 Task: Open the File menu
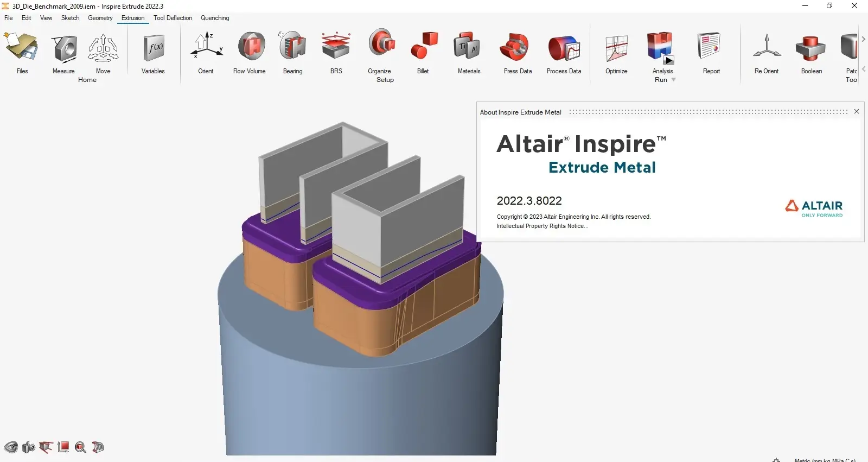tap(9, 18)
